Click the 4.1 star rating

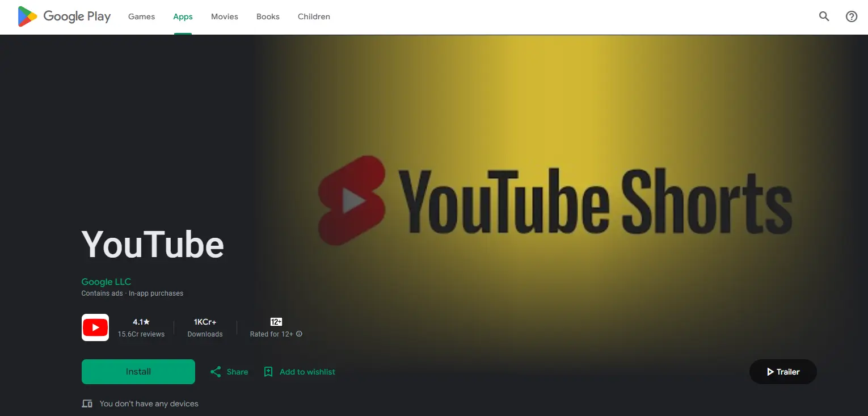point(141,322)
